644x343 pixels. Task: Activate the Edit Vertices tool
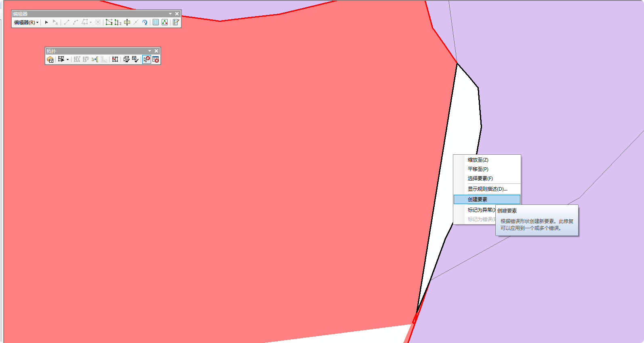tap(109, 22)
